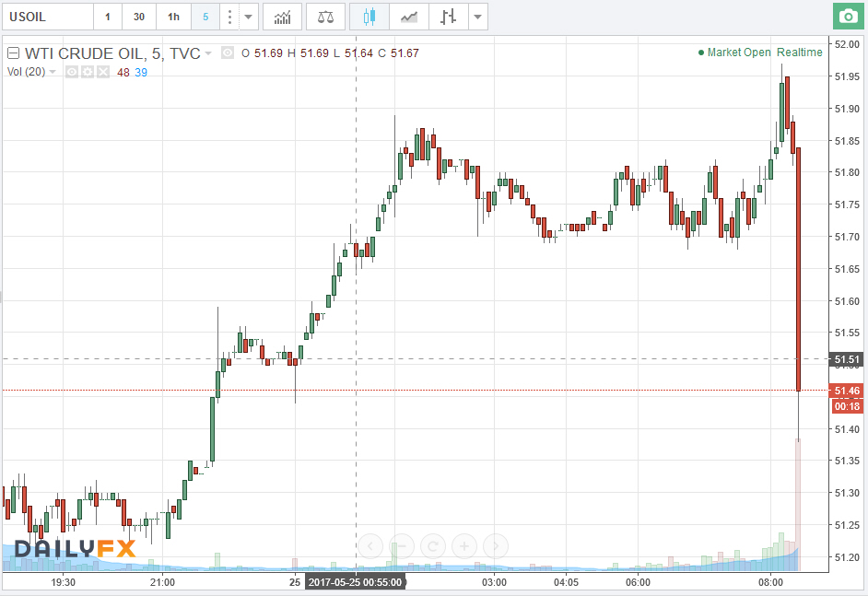This screenshot has height=596, width=868.
Task: Click the 25 date axis label
Action: [x=295, y=582]
